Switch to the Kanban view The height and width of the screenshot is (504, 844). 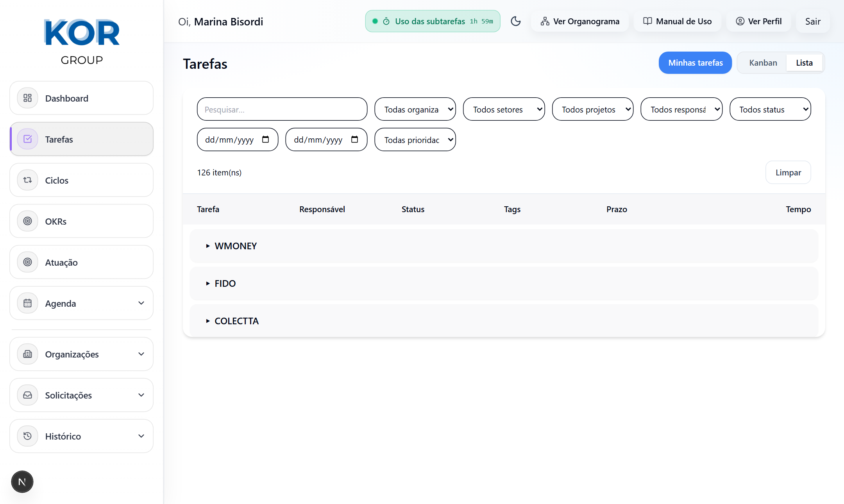coord(763,63)
